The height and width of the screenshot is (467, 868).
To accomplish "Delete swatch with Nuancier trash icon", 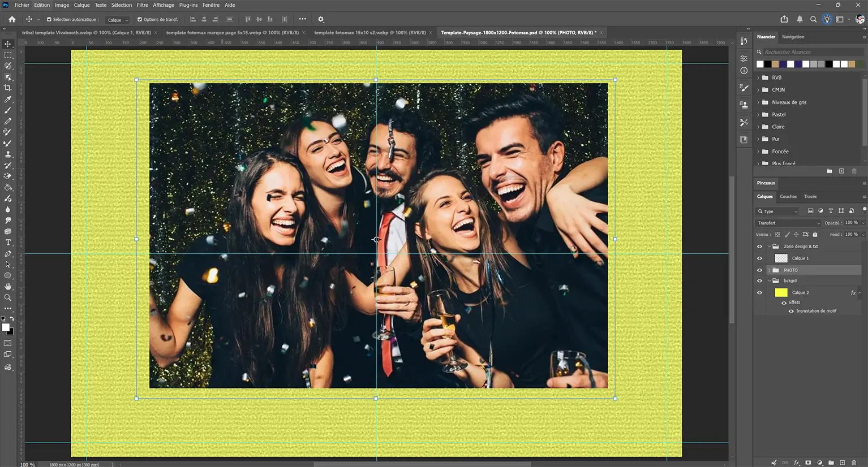I will 854,171.
